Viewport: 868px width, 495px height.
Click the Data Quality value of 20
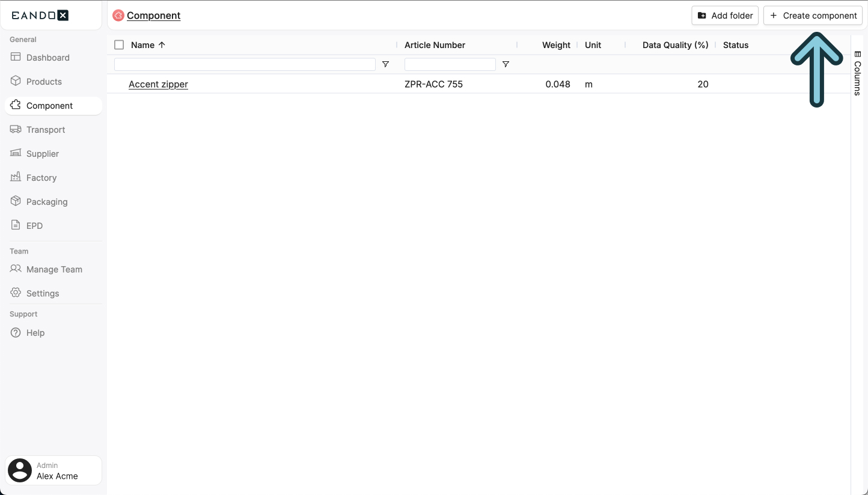703,84
